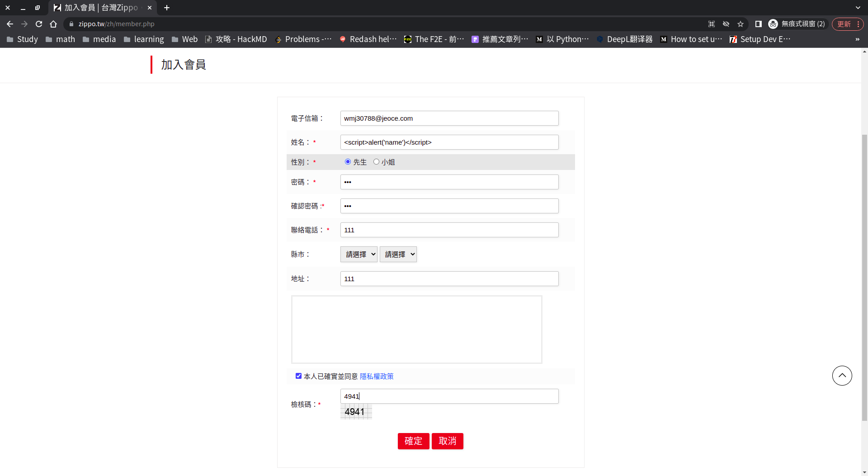Select the 小姐 radio button

pyautogui.click(x=376, y=162)
